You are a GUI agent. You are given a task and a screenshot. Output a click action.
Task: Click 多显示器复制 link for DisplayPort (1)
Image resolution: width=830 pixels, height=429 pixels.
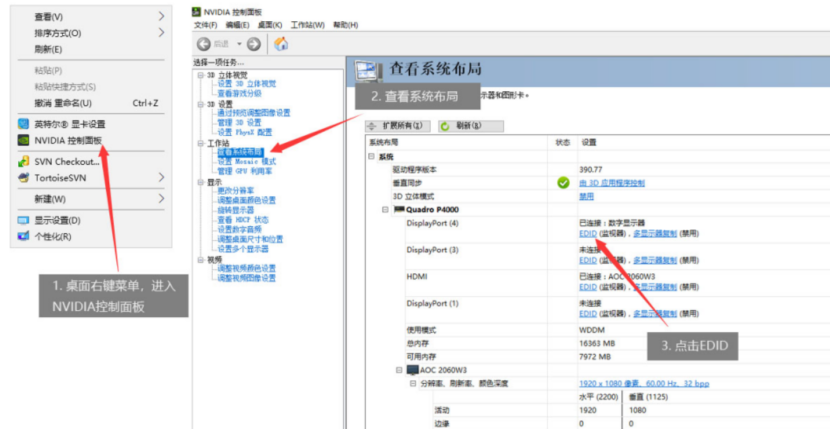pyautogui.click(x=655, y=314)
